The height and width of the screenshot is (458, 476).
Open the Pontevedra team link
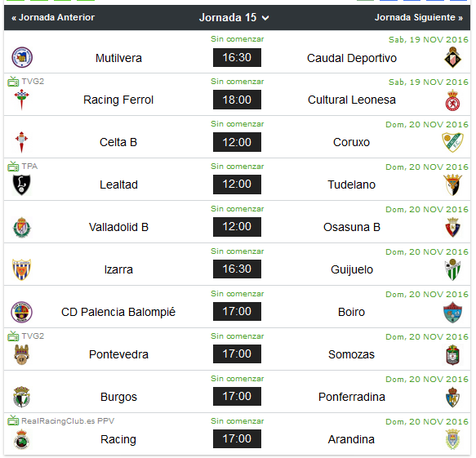118,354
